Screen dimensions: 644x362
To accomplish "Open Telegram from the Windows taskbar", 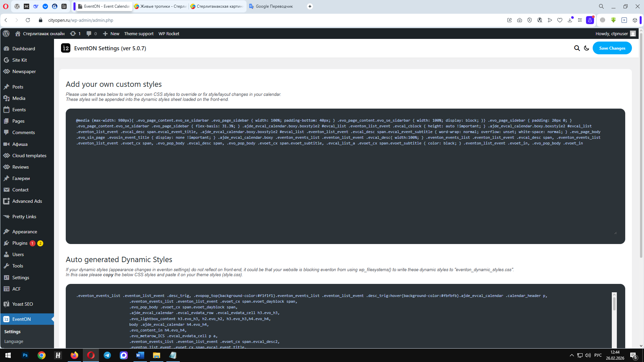I will tap(107, 355).
